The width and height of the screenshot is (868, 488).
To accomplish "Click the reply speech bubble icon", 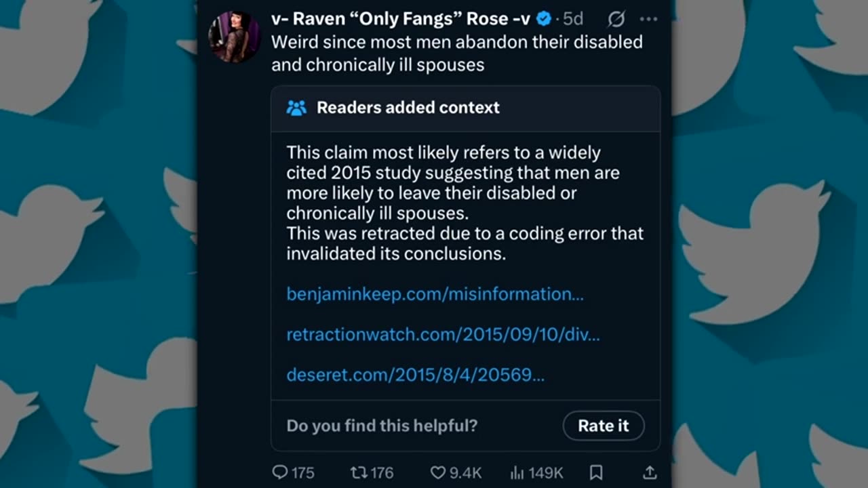I will coord(280,472).
